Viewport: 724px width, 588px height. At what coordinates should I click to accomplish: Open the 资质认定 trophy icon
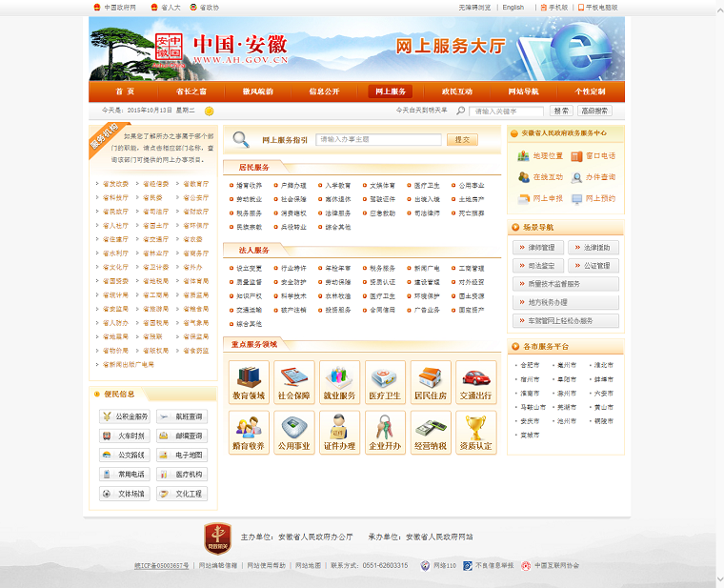475,426
